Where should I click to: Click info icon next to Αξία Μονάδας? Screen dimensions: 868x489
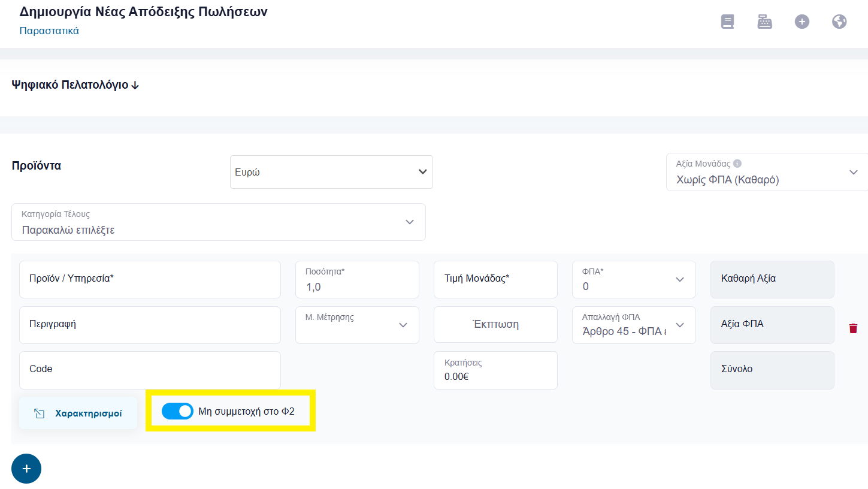pyautogui.click(x=737, y=163)
